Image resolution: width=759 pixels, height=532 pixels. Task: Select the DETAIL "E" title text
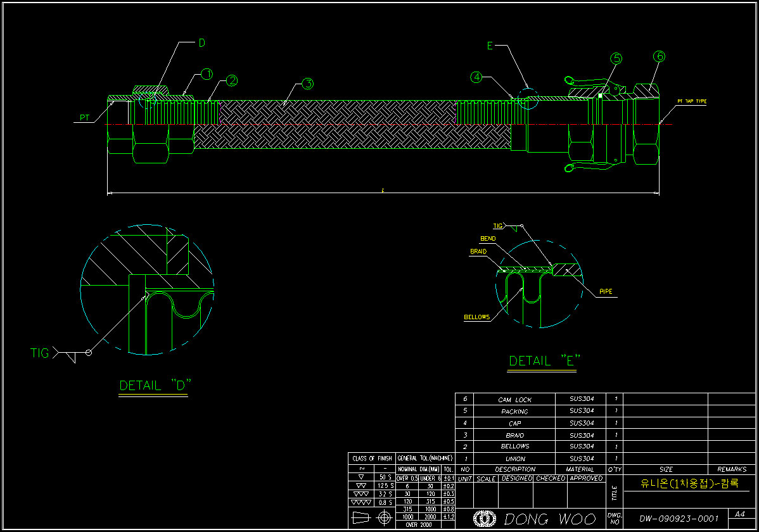pos(545,360)
